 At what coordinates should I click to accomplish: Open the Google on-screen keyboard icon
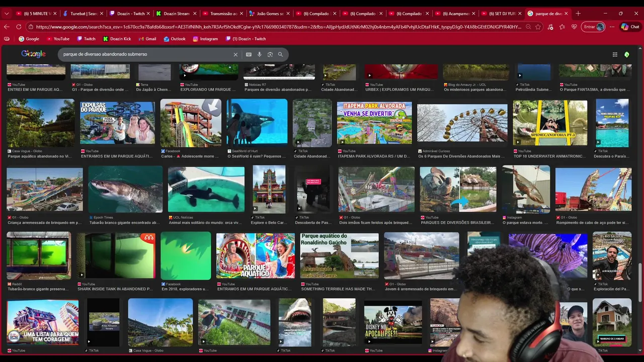[249, 54]
